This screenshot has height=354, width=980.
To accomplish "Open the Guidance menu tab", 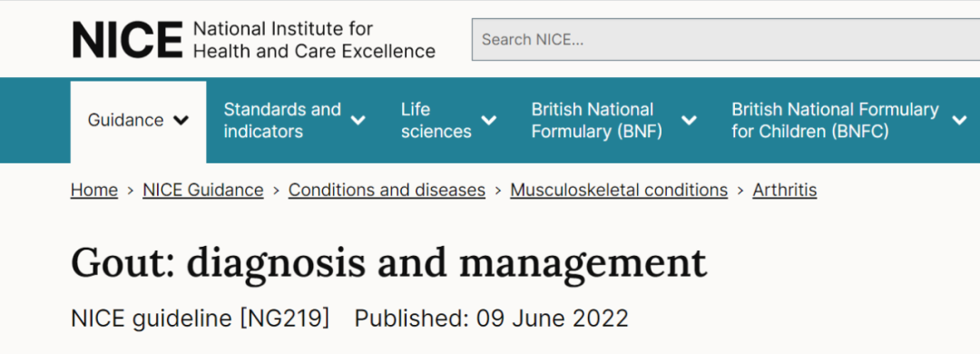I will coord(138,120).
